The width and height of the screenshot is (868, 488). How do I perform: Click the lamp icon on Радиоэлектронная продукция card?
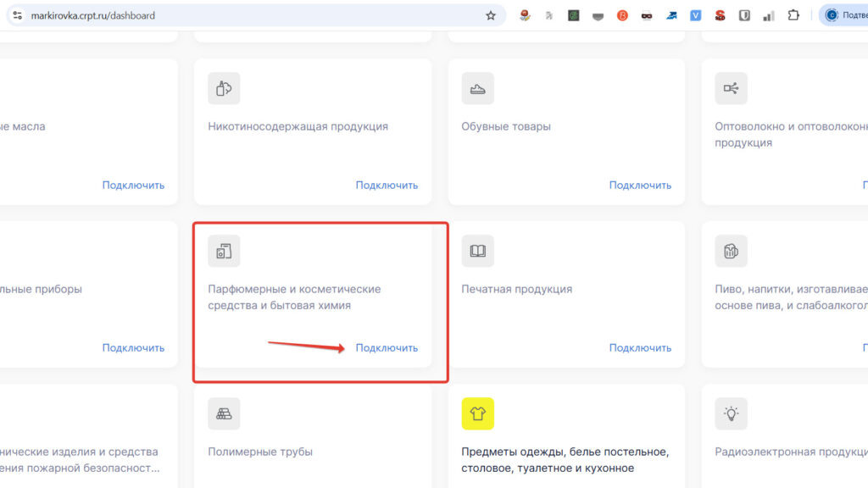(x=731, y=413)
